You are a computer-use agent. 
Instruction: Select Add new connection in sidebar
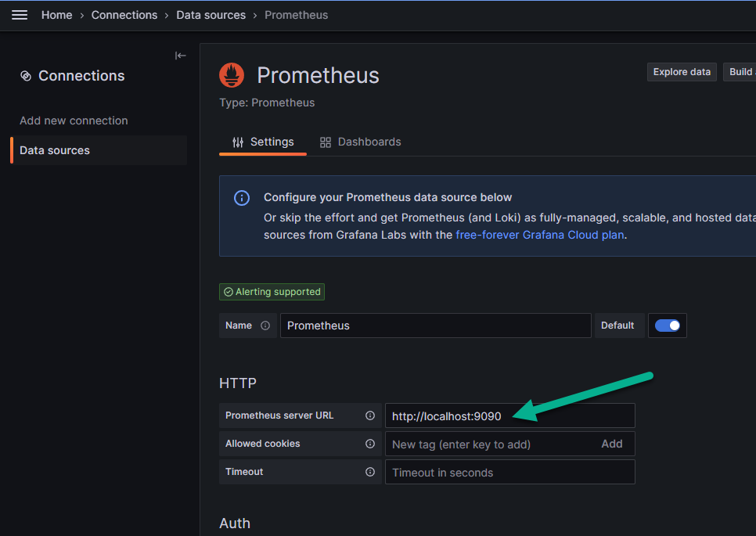point(74,121)
